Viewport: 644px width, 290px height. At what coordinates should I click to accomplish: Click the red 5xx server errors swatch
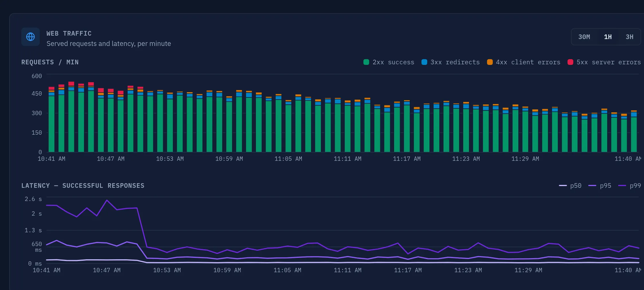coord(570,62)
